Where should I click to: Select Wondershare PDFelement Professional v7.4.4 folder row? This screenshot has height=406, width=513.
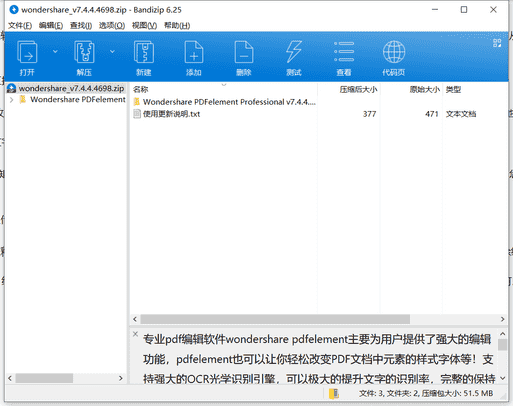229,102
